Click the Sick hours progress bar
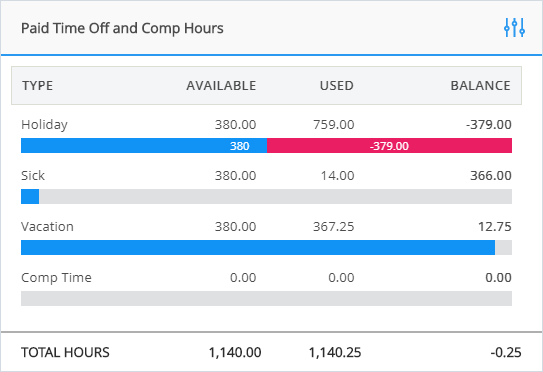The image size is (543, 372). 266,196
